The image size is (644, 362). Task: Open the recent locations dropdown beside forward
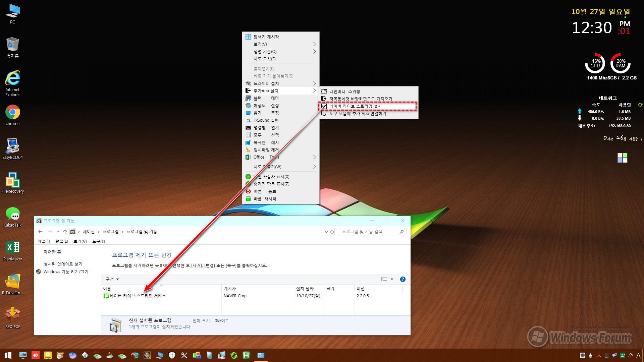pyautogui.click(x=58, y=232)
